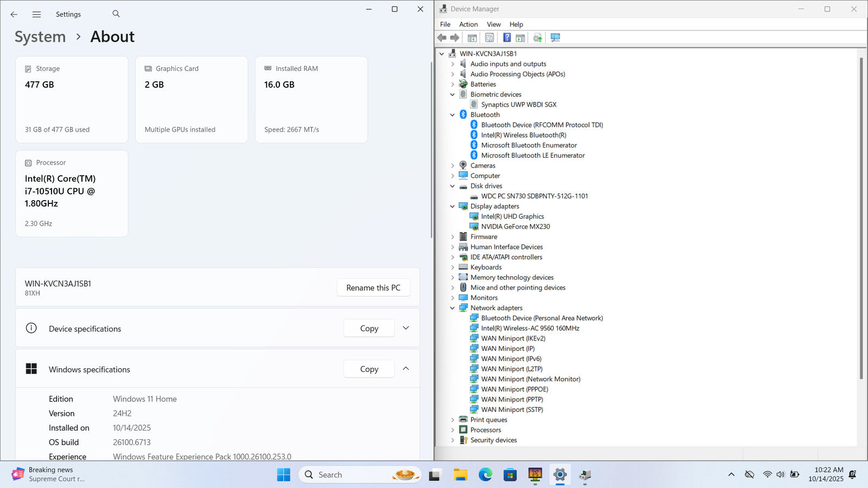Copy the Windows specifications

click(369, 369)
